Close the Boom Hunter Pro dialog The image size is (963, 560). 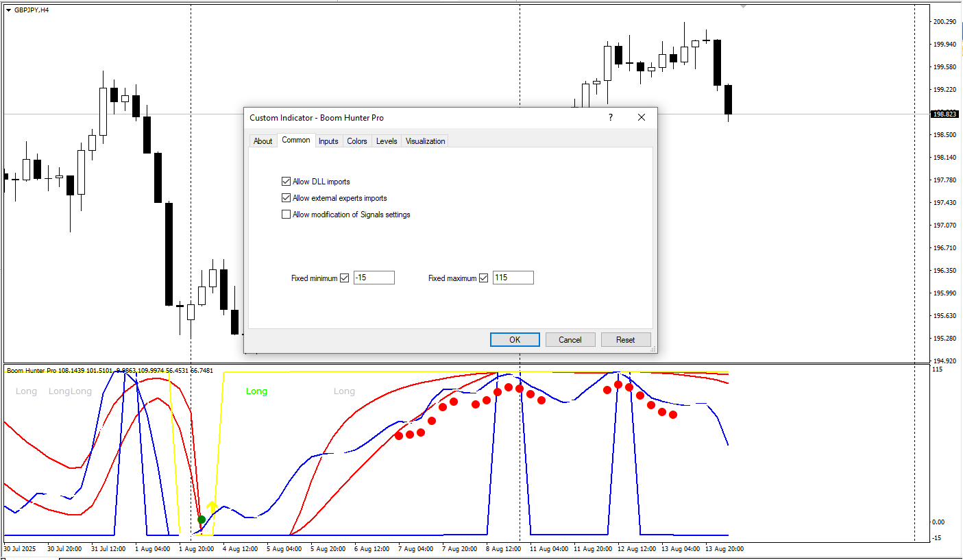pos(642,118)
